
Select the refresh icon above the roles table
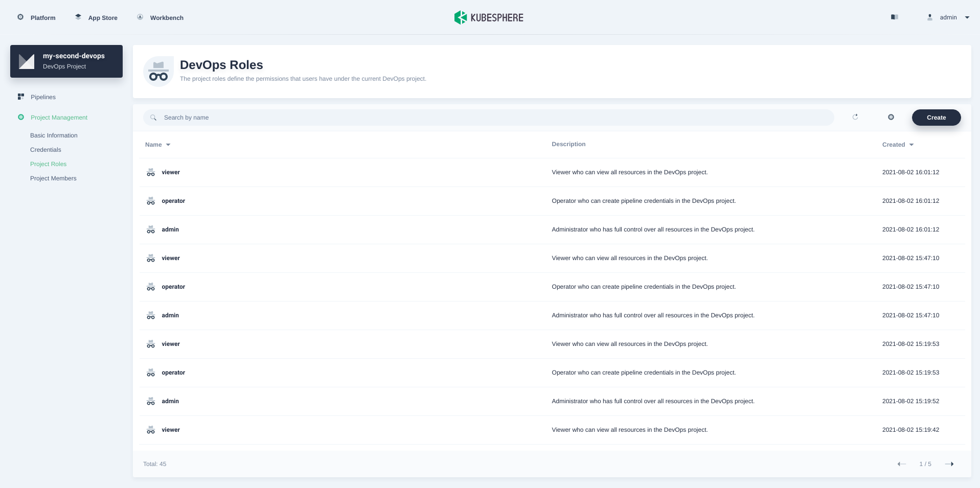tap(855, 117)
